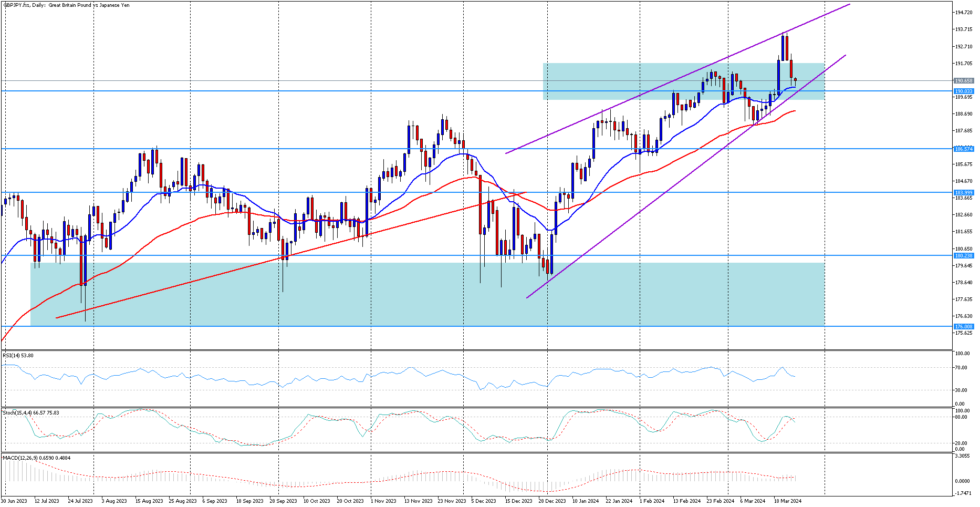Viewport: 980px width, 507px height.
Task: Click the 186.574 horizontal level price tag
Action: pos(964,149)
